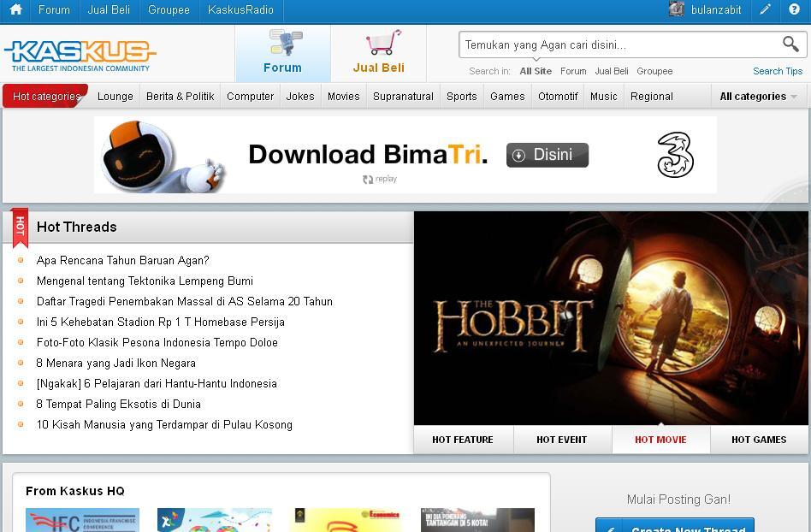Viewport: 811px width, 532px height.
Task: Open the 'Tantangan di 5 Kota' thumbnail
Action: tap(477, 519)
